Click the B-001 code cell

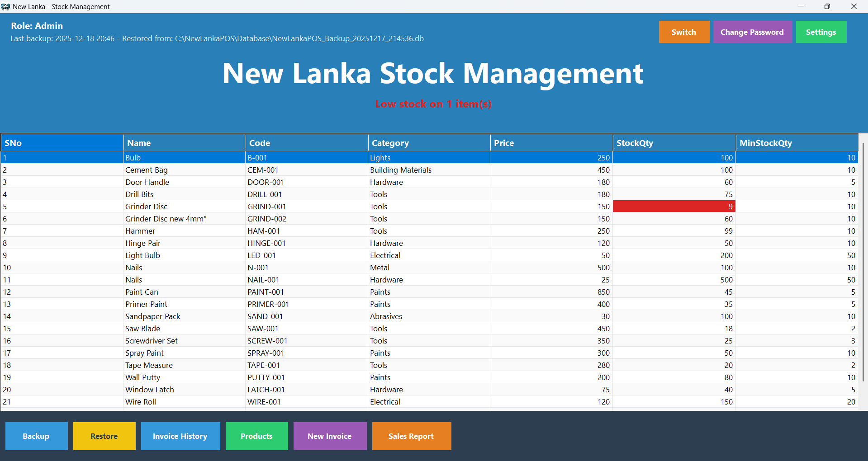[307, 158]
